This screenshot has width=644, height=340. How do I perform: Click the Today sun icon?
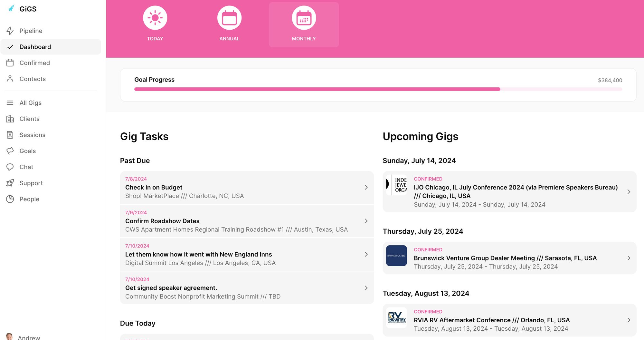tap(155, 18)
